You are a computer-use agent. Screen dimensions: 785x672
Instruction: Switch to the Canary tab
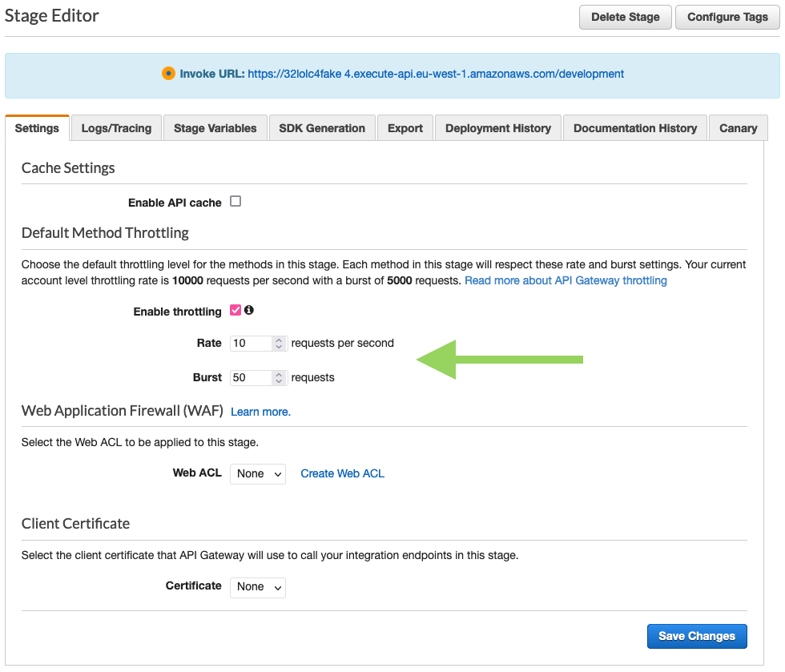pos(738,127)
